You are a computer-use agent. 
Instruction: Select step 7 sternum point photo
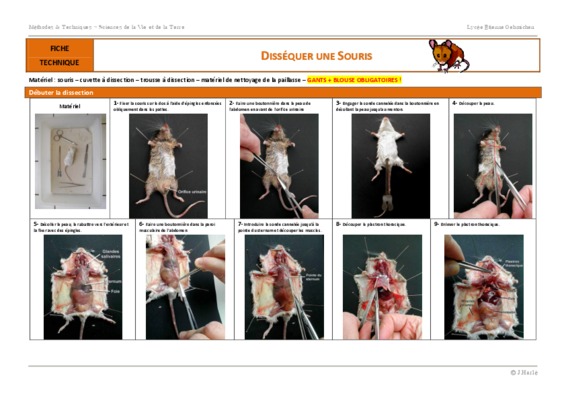[284, 287]
